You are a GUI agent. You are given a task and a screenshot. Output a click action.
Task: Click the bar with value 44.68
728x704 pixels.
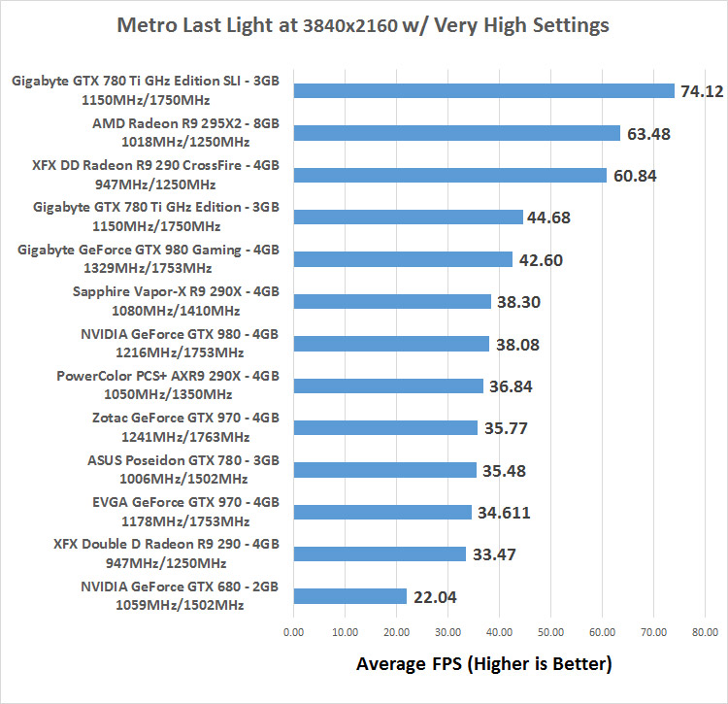409,218
